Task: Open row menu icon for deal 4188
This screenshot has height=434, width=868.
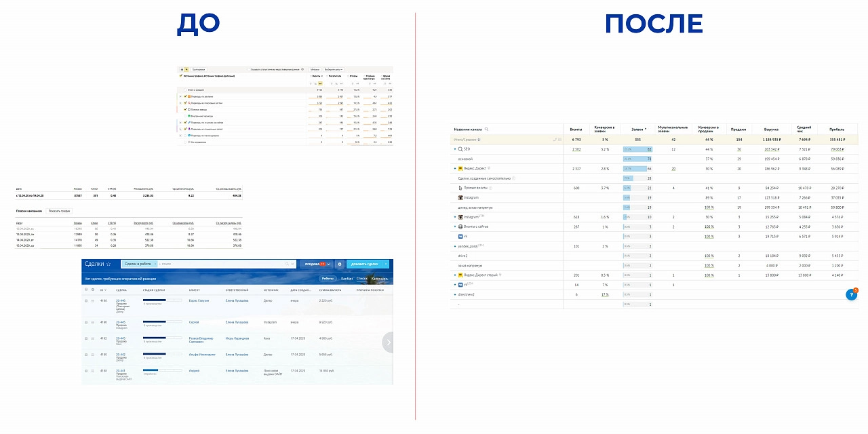Action: point(92,371)
